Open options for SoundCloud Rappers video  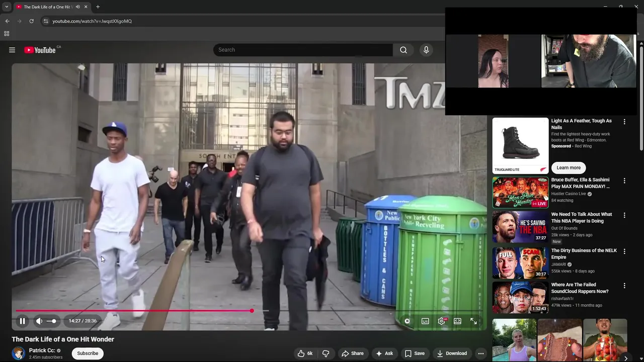point(624,286)
